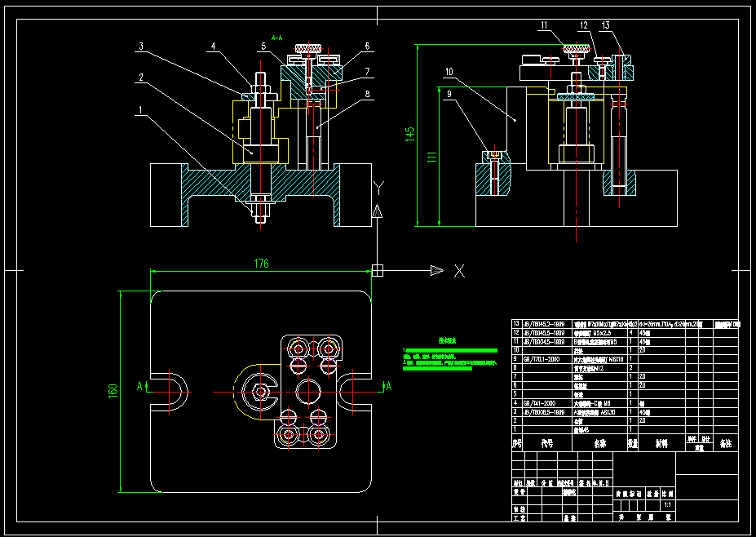Select part callout number 4 in section view

tap(213, 47)
